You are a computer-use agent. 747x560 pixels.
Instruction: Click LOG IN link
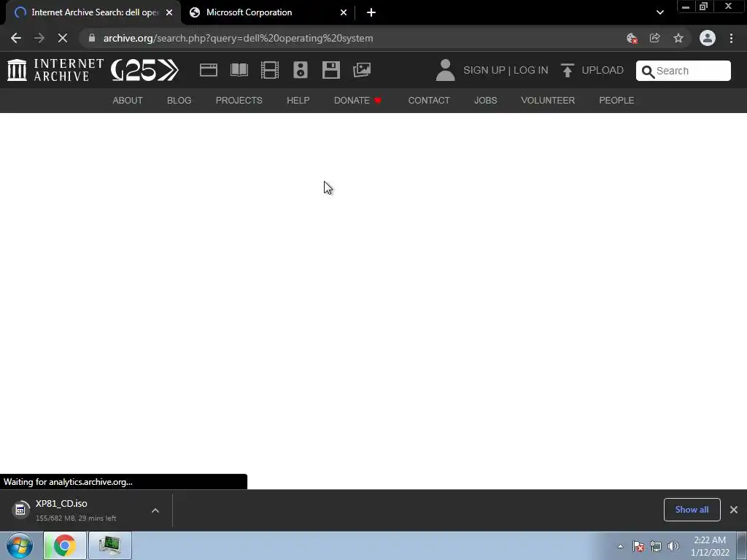[x=531, y=70]
